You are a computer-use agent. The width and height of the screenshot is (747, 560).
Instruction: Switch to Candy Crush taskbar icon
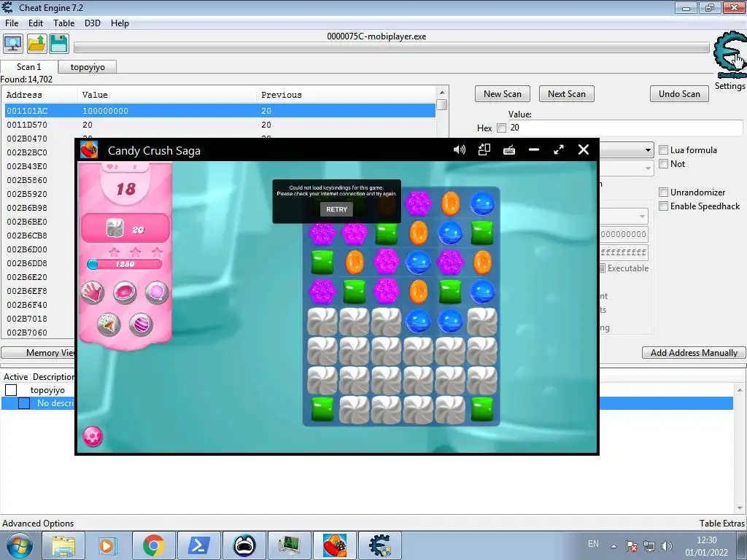pos(334,545)
